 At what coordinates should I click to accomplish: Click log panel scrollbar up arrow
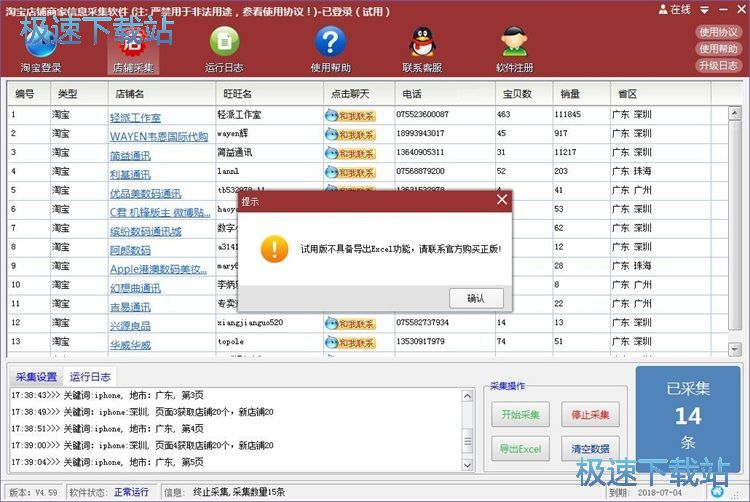click(x=467, y=396)
